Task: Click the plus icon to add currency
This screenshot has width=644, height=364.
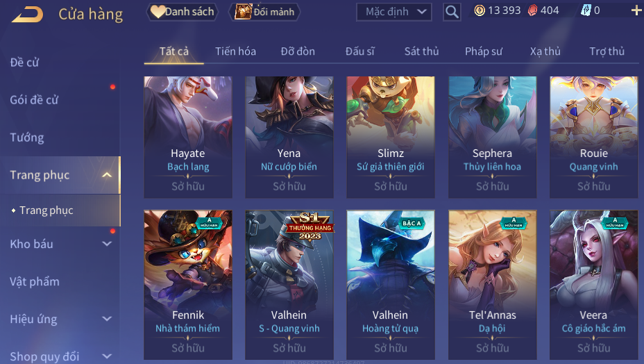Action: (x=636, y=10)
